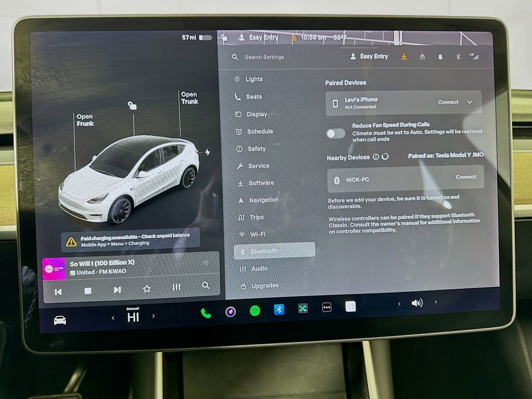The image size is (532, 399).
Task: Click the software update download icon
Action: 403,56
